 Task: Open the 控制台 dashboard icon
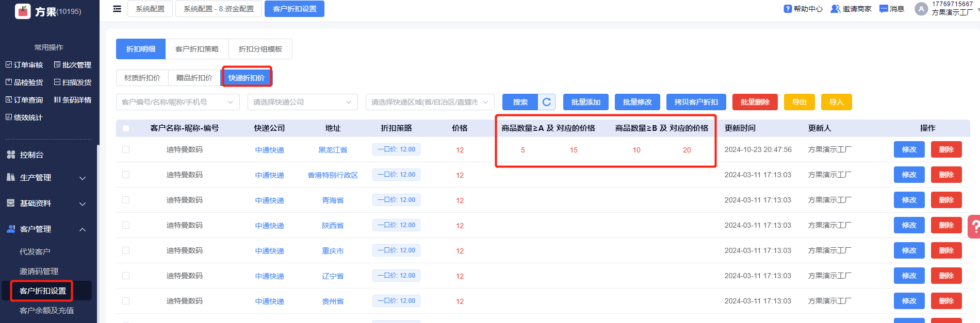(x=11, y=155)
